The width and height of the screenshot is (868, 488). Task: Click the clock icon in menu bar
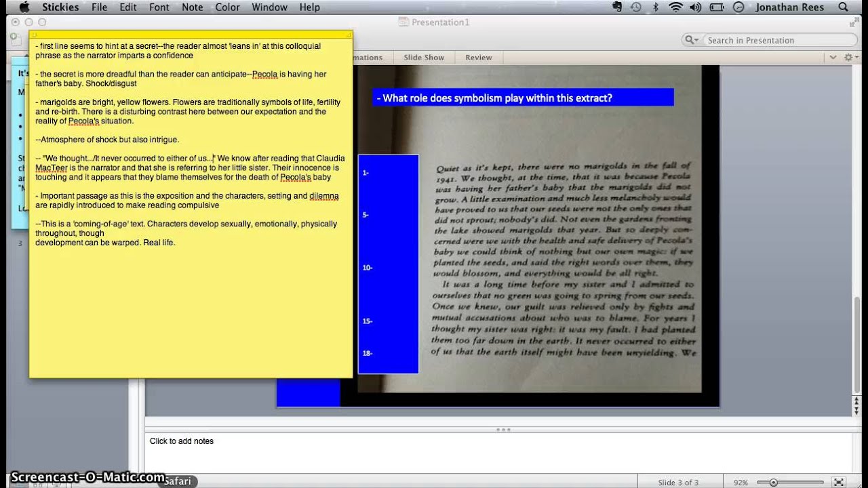click(x=738, y=7)
